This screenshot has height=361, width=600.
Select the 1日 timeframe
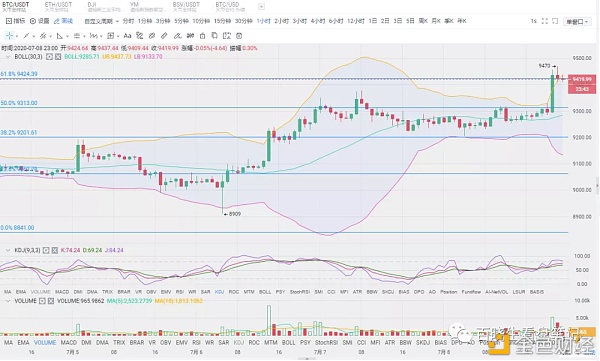coord(373,21)
